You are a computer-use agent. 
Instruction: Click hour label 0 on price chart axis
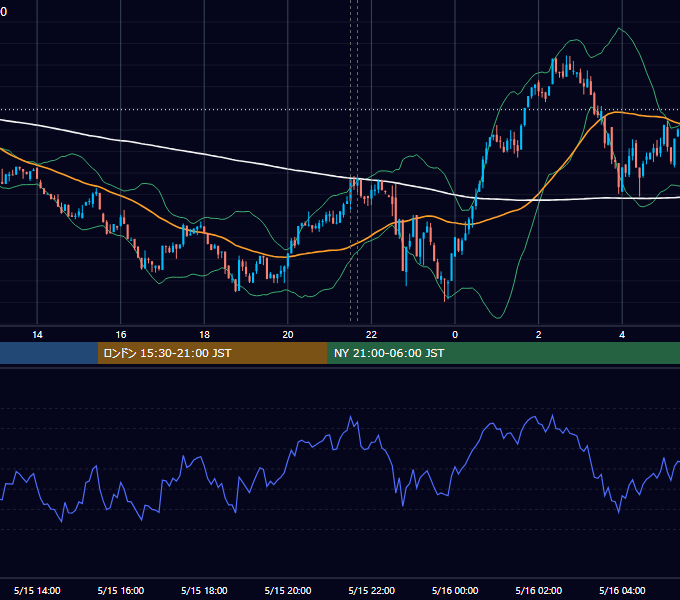[455, 335]
